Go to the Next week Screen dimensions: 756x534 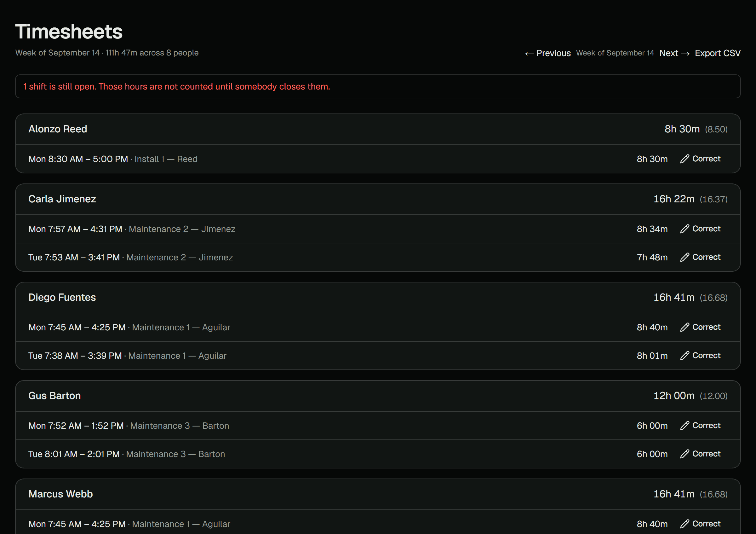674,53
